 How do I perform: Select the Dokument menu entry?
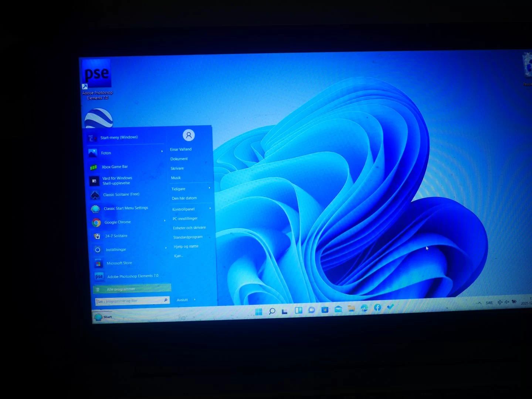click(x=179, y=159)
